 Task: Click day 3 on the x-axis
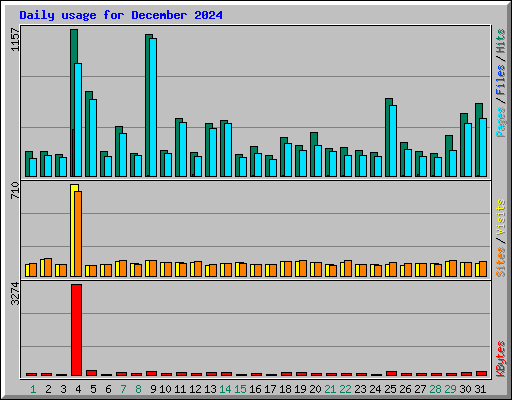click(63, 389)
